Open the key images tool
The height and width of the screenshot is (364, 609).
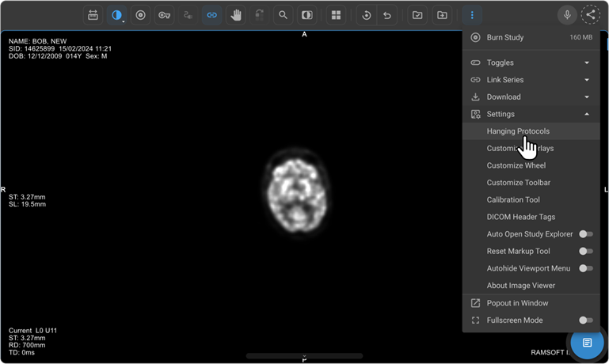164,15
